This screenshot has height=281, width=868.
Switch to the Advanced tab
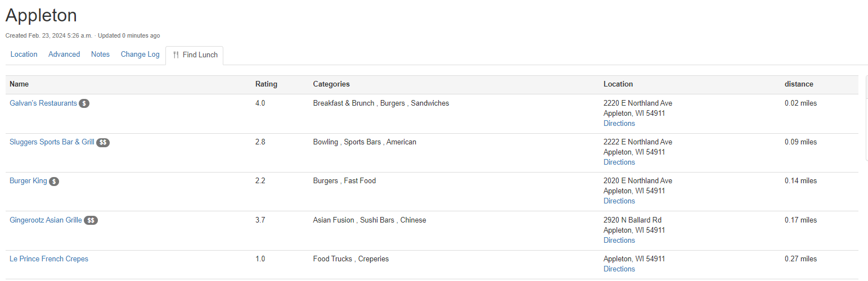pyautogui.click(x=64, y=55)
